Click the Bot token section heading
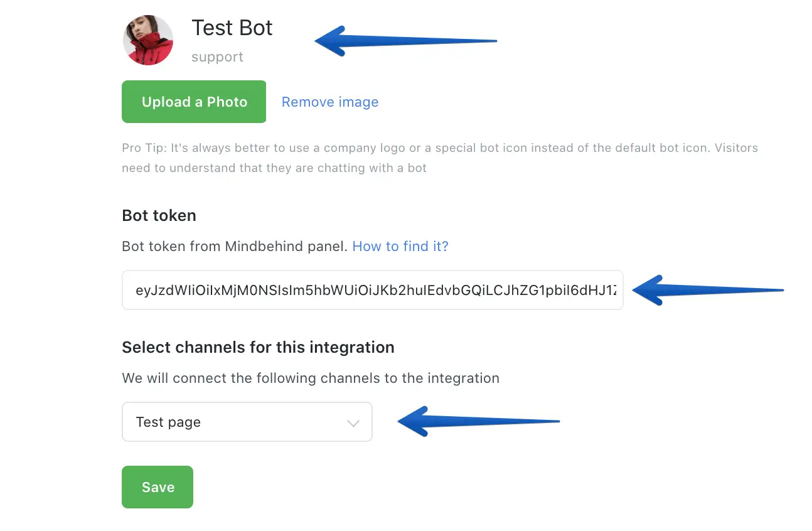The width and height of the screenshot is (812, 531). (159, 215)
